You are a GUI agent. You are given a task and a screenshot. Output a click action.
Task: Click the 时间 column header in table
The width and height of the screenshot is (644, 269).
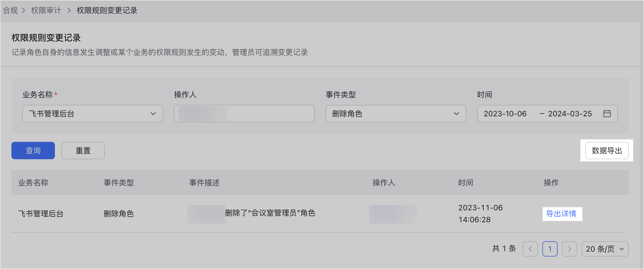pos(466,183)
